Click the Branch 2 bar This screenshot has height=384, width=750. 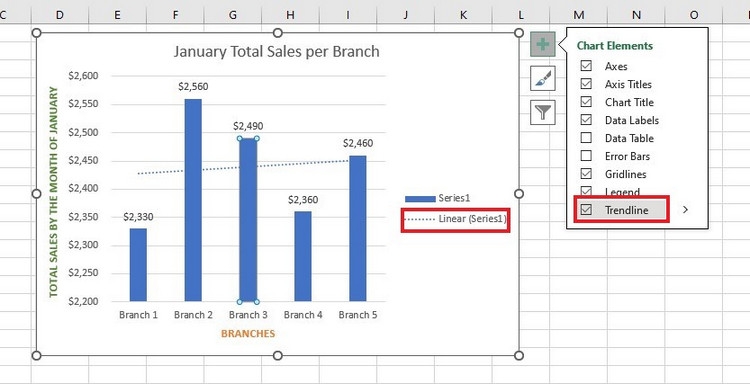(193, 200)
